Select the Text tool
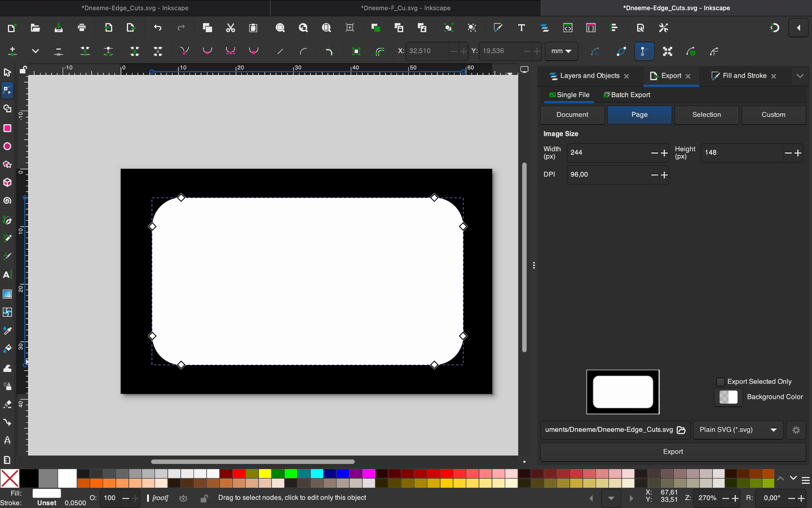The width and height of the screenshot is (812, 508). click(7, 274)
